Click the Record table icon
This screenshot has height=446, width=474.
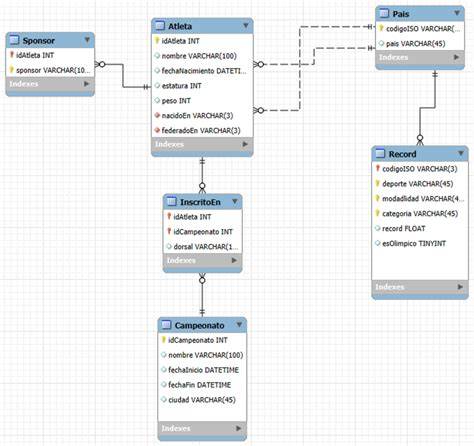pyautogui.click(x=380, y=154)
